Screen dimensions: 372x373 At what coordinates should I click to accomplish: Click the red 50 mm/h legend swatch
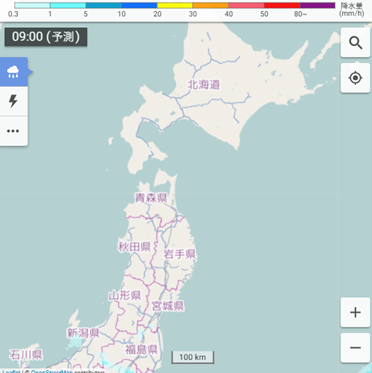pyautogui.click(x=282, y=5)
